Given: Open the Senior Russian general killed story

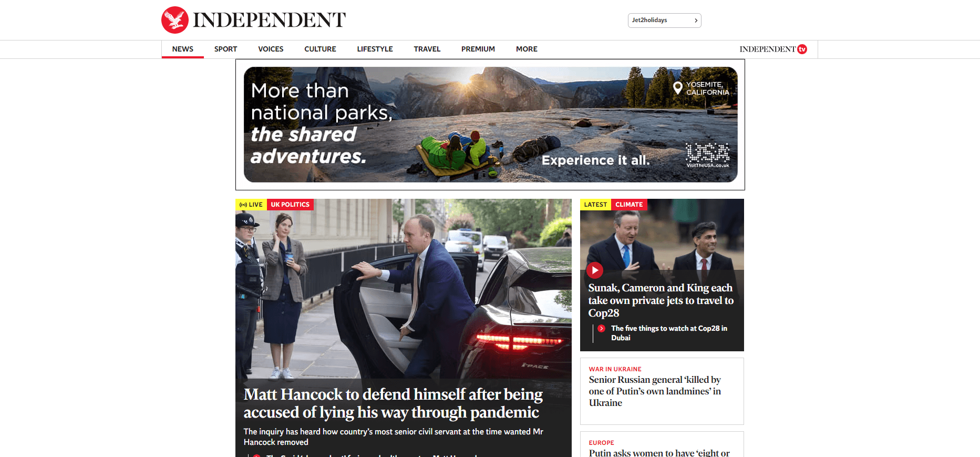Looking at the screenshot, I should pyautogui.click(x=655, y=391).
